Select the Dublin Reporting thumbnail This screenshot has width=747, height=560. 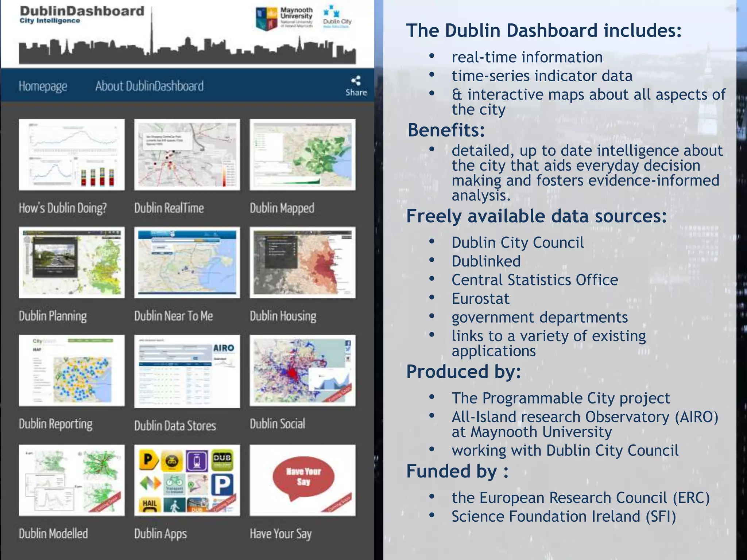72,370
